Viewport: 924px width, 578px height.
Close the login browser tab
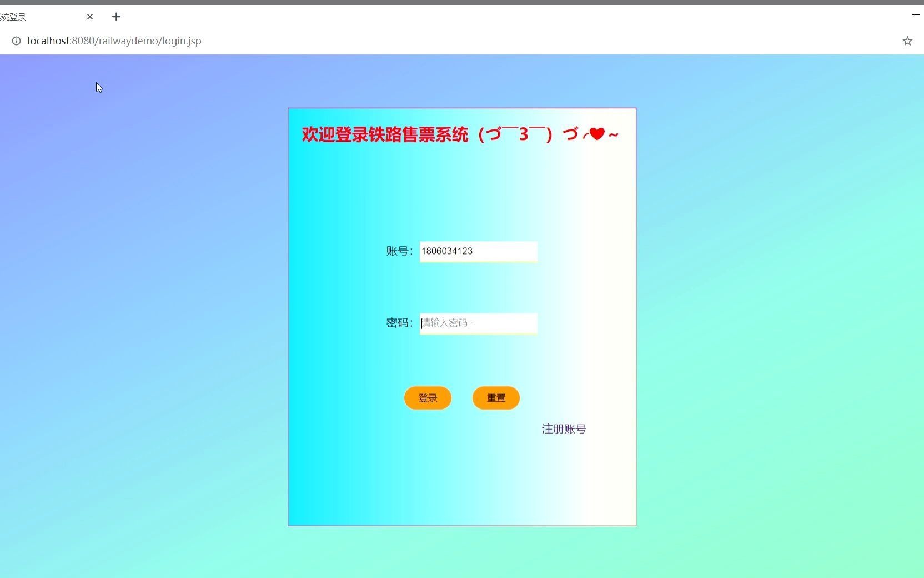(90, 17)
